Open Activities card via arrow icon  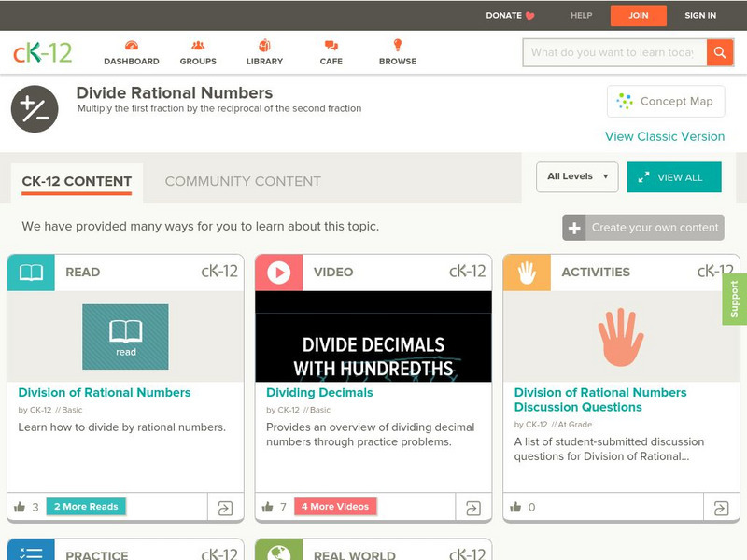point(721,508)
